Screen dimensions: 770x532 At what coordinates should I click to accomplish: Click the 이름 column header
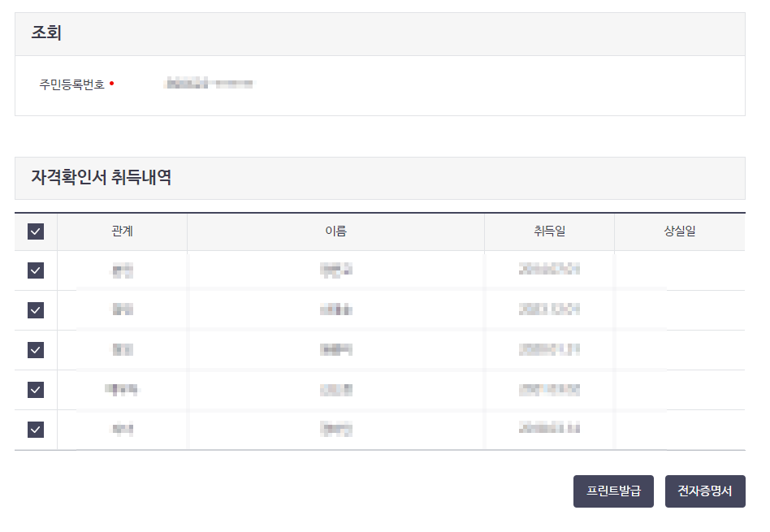(x=335, y=231)
